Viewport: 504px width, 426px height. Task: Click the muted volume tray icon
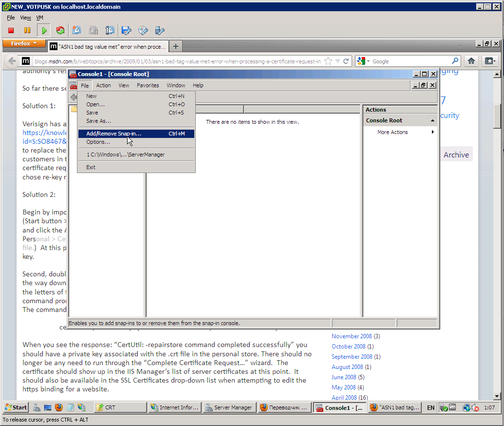coord(475,407)
